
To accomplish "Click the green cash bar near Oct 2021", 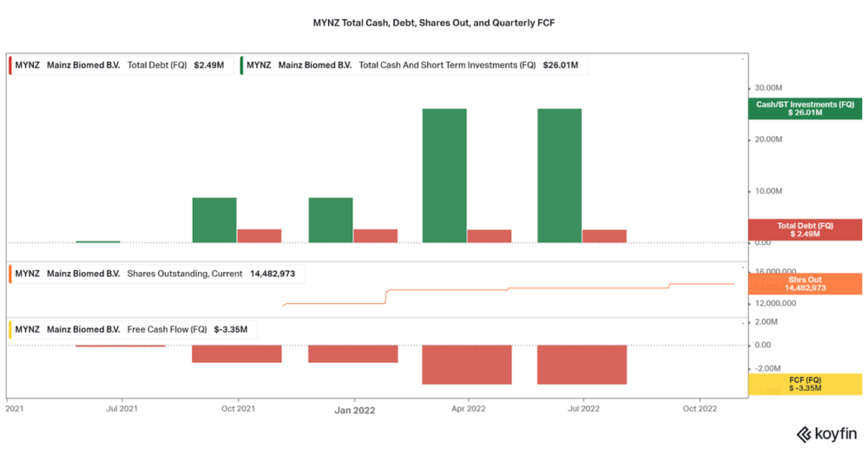I will [x=214, y=220].
